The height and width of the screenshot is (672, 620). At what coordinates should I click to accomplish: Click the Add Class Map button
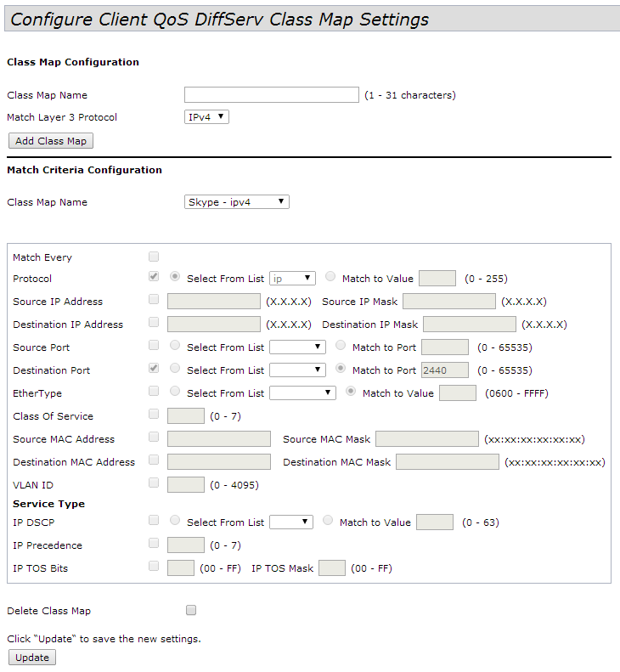coord(50,141)
